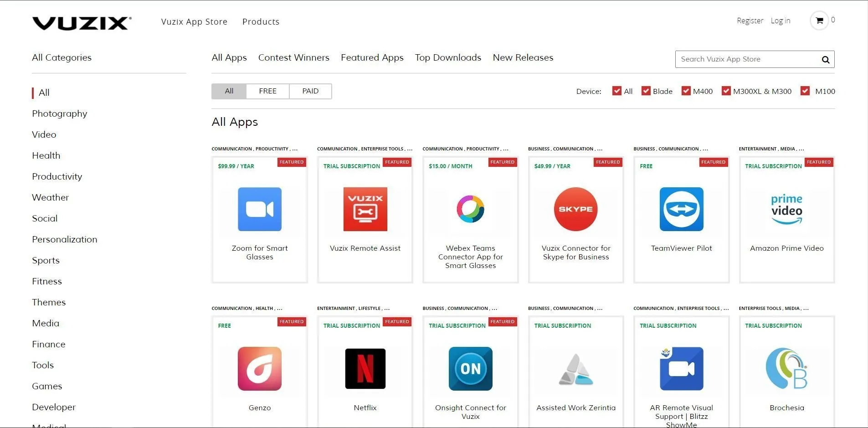Select the All price filter tab
The image size is (868, 428).
[229, 91]
